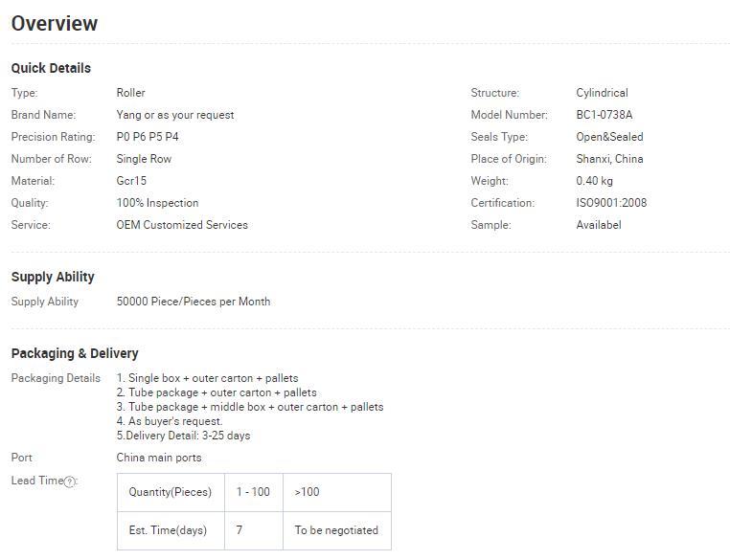Click the Seals Type value Open&Sealed
Viewport: 730px width, 560px height.
point(609,137)
